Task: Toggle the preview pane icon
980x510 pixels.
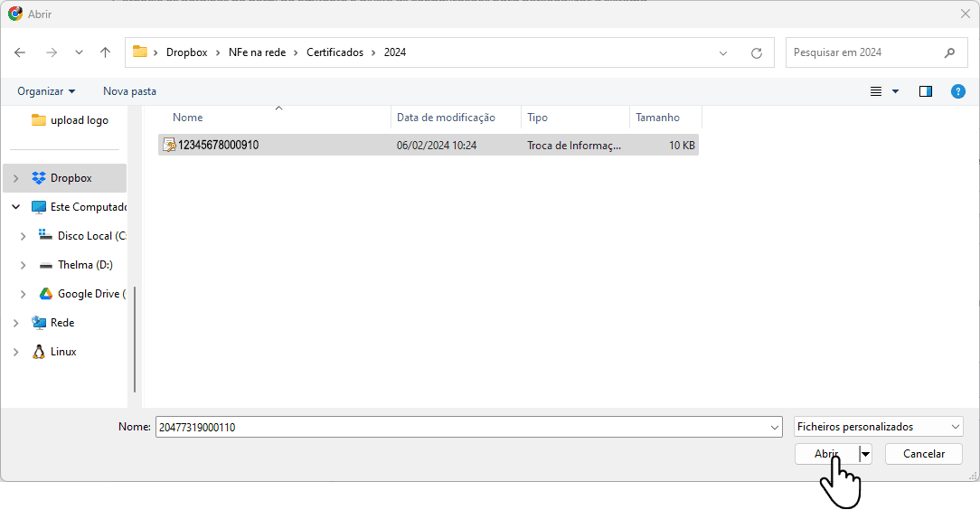Action: click(x=925, y=91)
